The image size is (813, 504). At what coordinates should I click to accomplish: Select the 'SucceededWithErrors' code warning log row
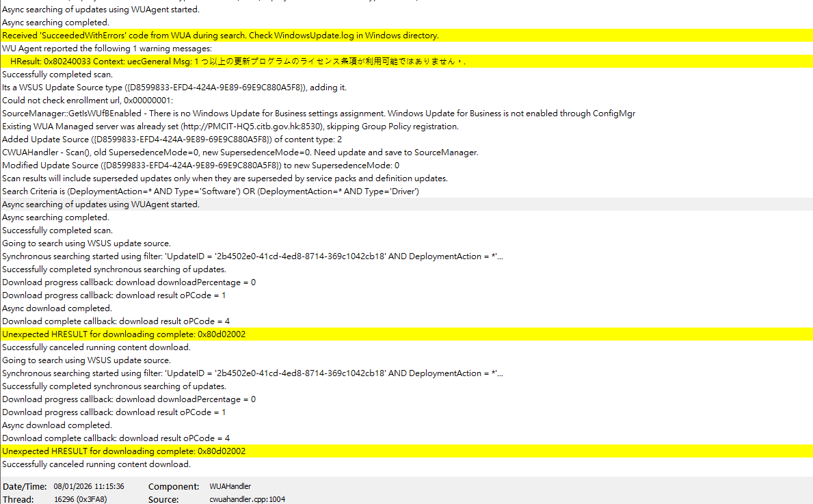click(406, 36)
